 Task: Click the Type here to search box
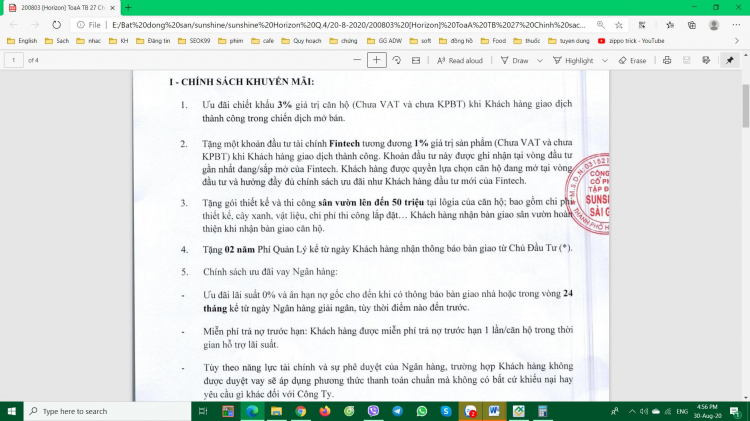coord(108,411)
